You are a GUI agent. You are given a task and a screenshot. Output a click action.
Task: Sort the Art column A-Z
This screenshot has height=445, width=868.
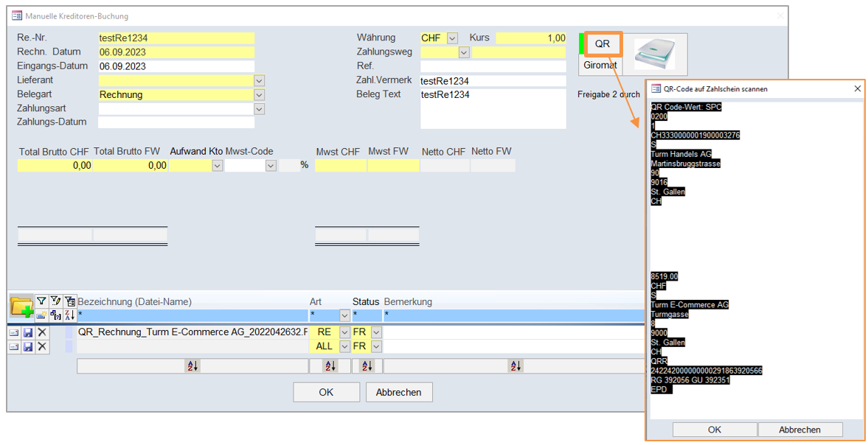330,365
